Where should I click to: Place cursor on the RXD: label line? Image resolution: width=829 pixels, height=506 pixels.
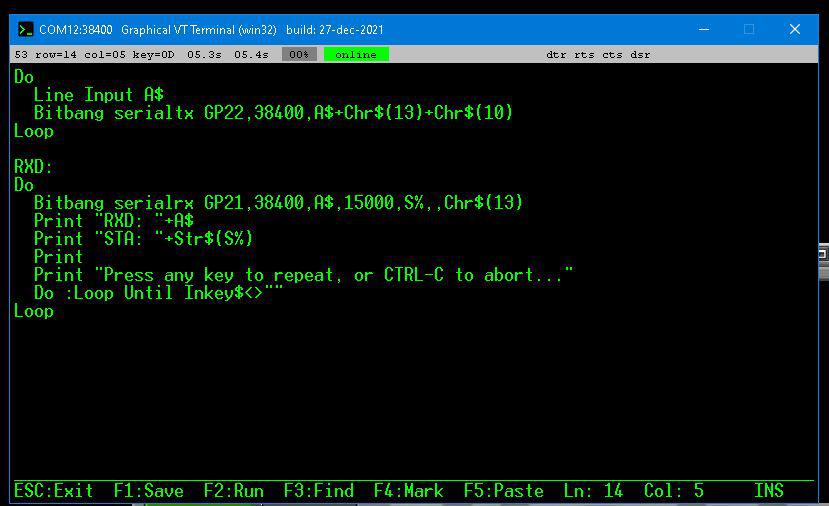point(34,167)
